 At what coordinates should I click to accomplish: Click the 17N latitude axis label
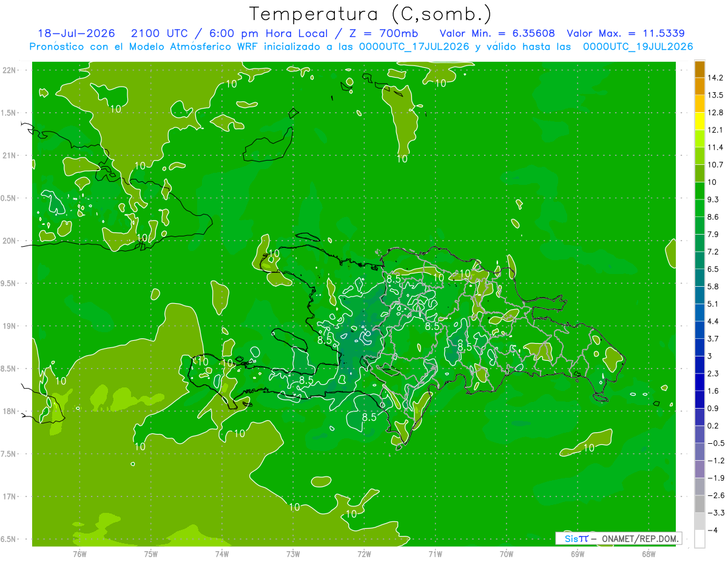click(8, 497)
